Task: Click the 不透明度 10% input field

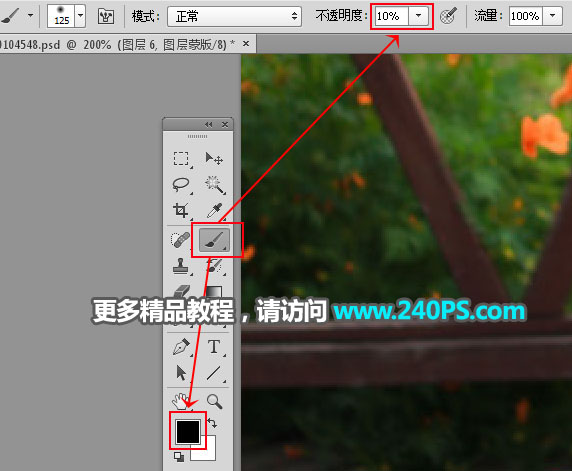Action: 391,16
